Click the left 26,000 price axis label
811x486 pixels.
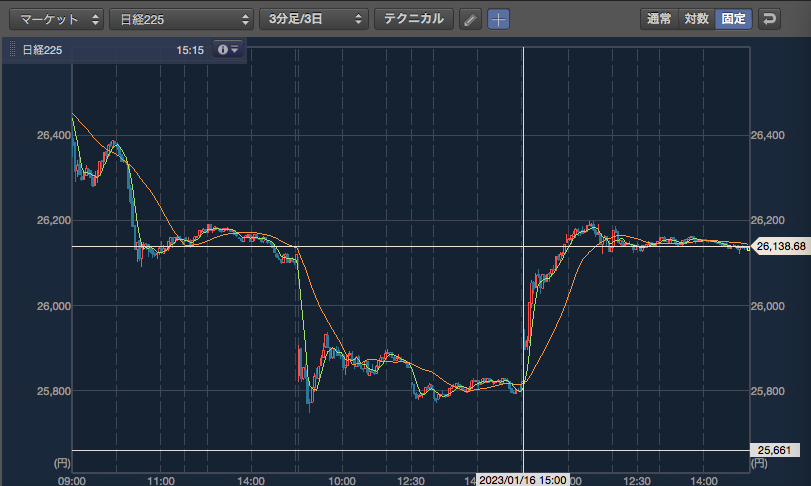click(54, 306)
